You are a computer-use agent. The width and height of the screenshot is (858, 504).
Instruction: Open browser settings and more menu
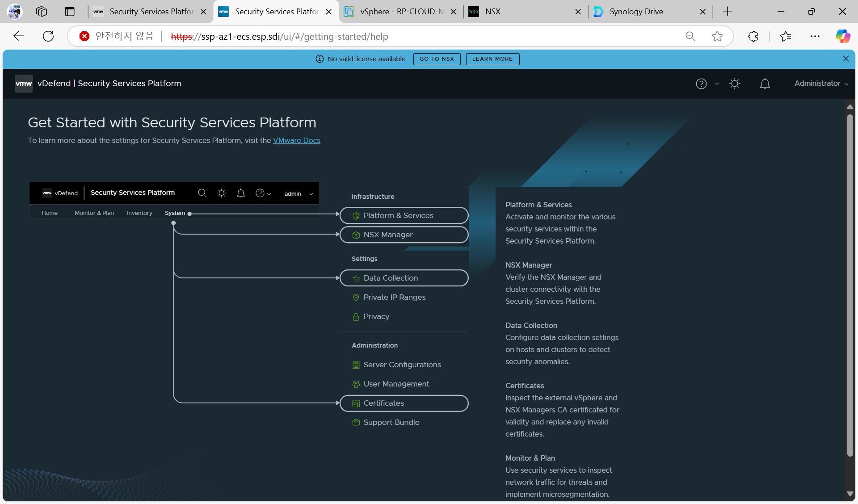coord(815,36)
